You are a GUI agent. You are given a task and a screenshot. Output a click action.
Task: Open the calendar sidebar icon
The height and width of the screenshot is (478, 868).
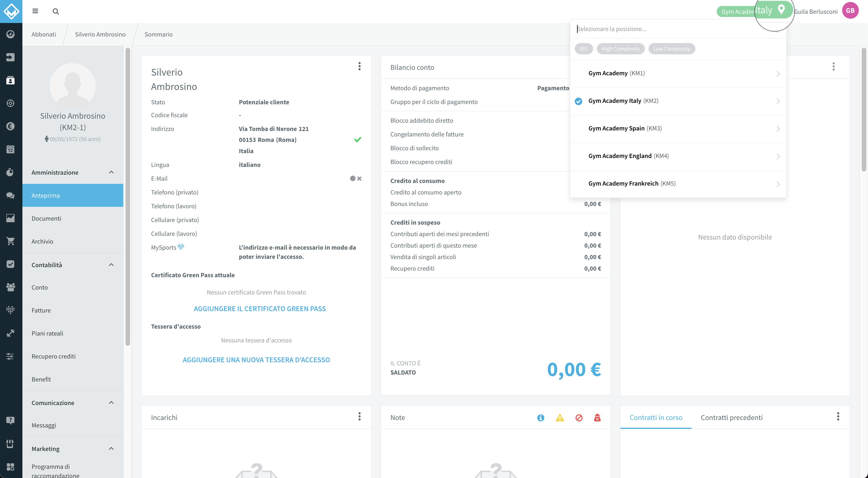coord(10,149)
